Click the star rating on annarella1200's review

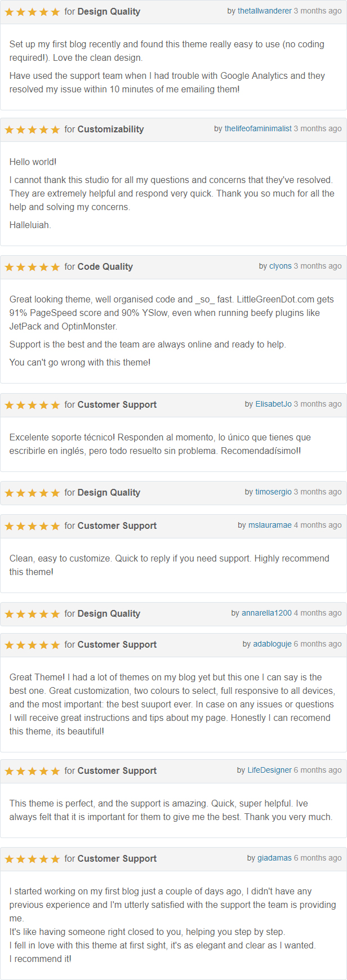click(x=32, y=614)
